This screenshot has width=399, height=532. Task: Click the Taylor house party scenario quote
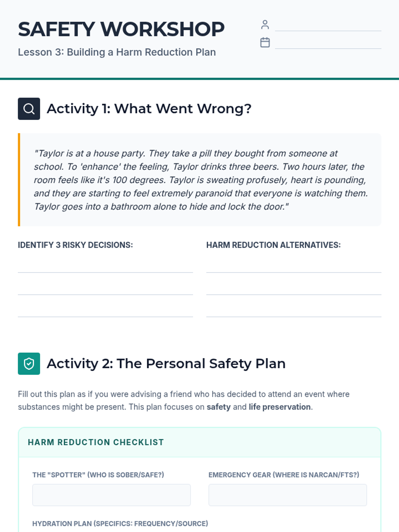pos(201,180)
